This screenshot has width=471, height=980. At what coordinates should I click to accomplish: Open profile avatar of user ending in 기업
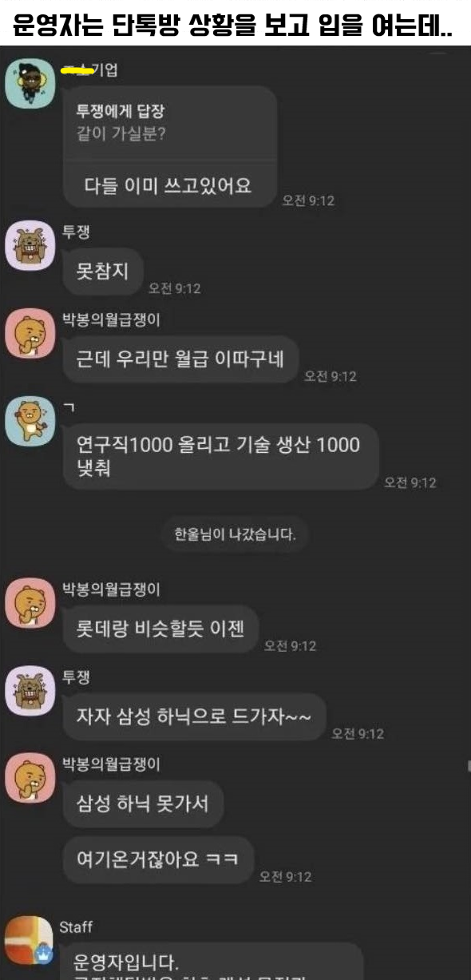[30, 85]
